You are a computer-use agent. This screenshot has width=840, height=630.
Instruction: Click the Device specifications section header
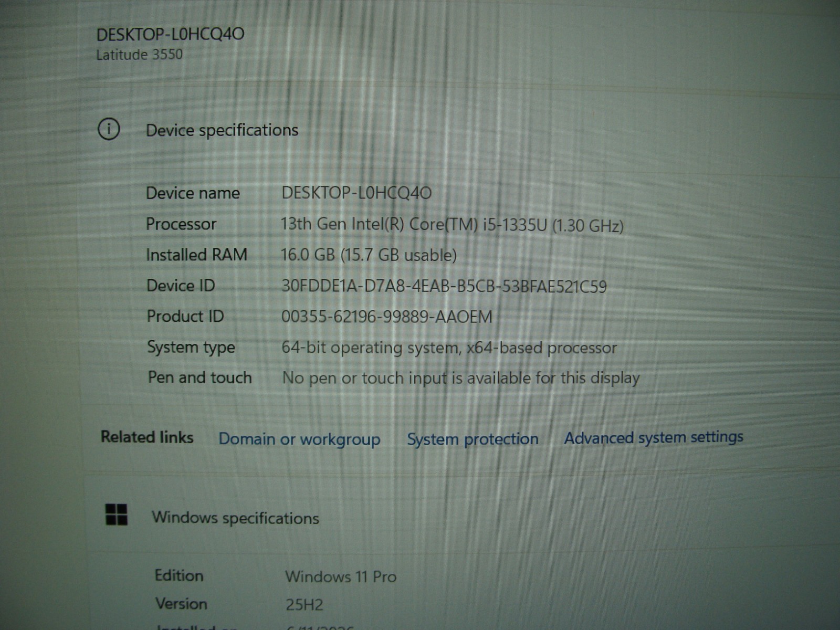222,130
